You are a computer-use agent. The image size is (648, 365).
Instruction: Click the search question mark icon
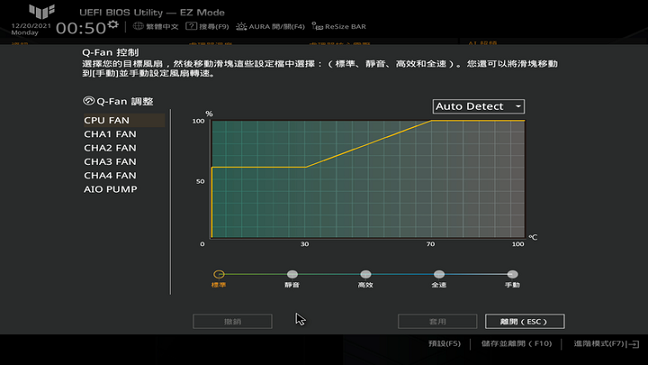pos(191,26)
